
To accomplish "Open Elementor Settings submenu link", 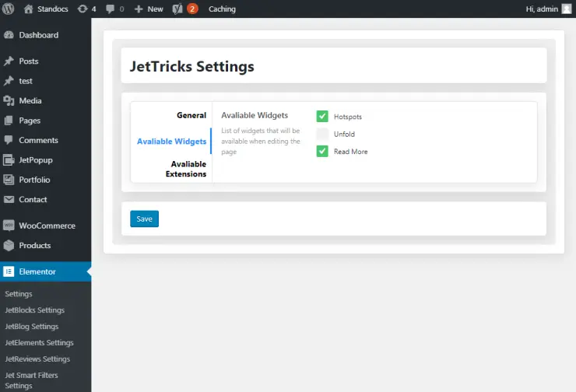I will [x=19, y=294].
